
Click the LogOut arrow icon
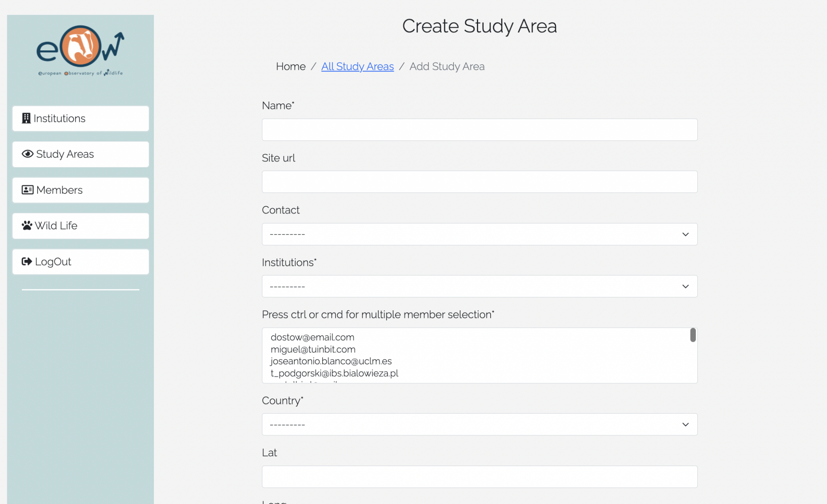(27, 261)
